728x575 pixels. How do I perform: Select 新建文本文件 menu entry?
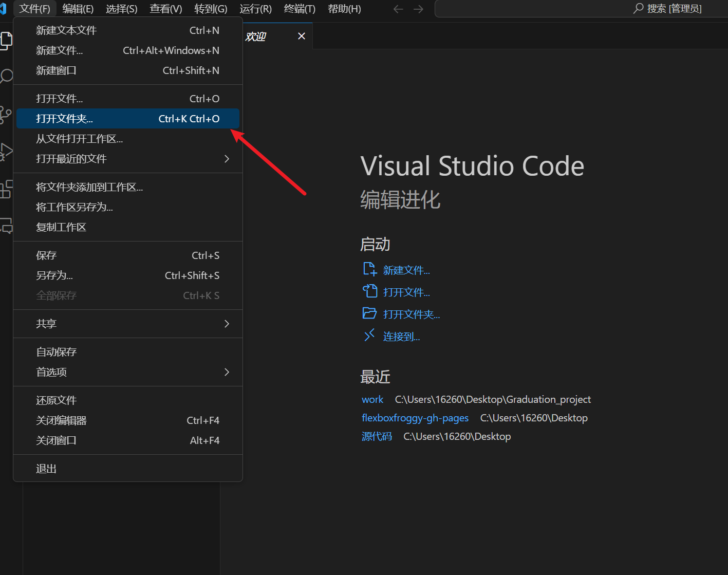click(128, 30)
